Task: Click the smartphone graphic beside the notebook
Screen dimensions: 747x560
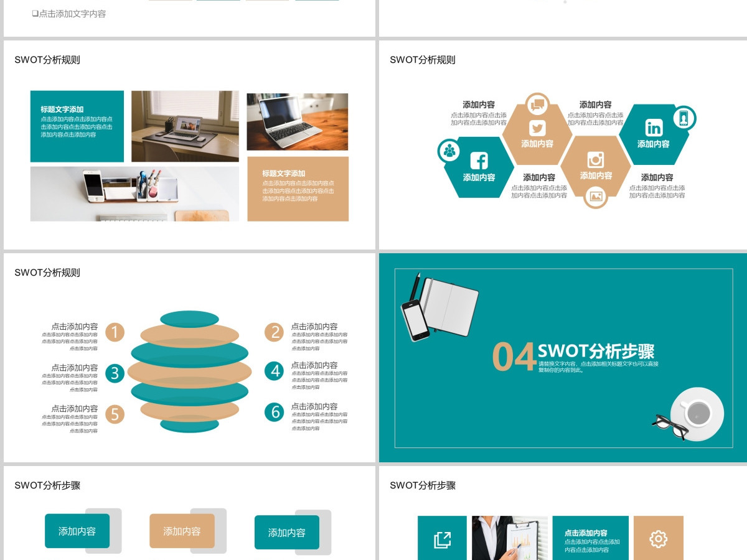Action: pos(415,319)
